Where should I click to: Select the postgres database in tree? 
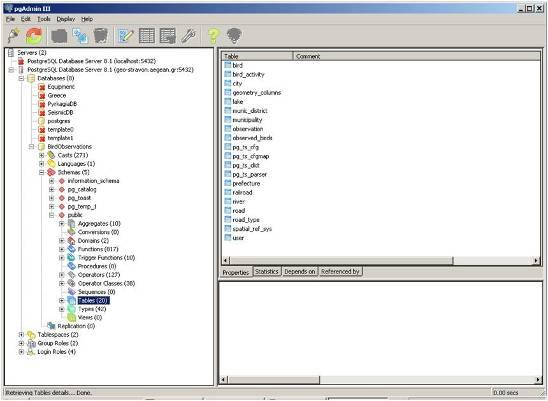point(59,121)
